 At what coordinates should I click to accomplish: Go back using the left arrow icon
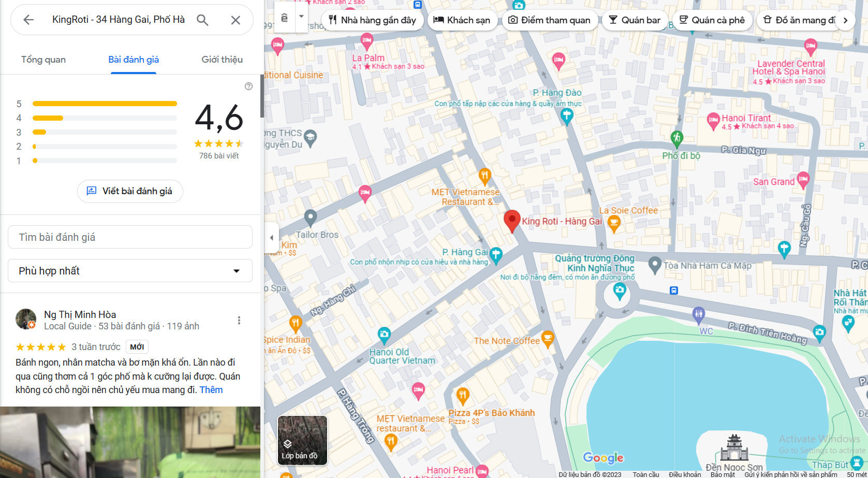pos(28,20)
